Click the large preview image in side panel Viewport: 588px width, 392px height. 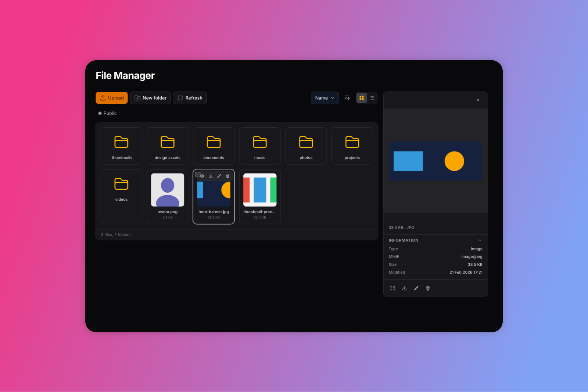[x=435, y=161]
